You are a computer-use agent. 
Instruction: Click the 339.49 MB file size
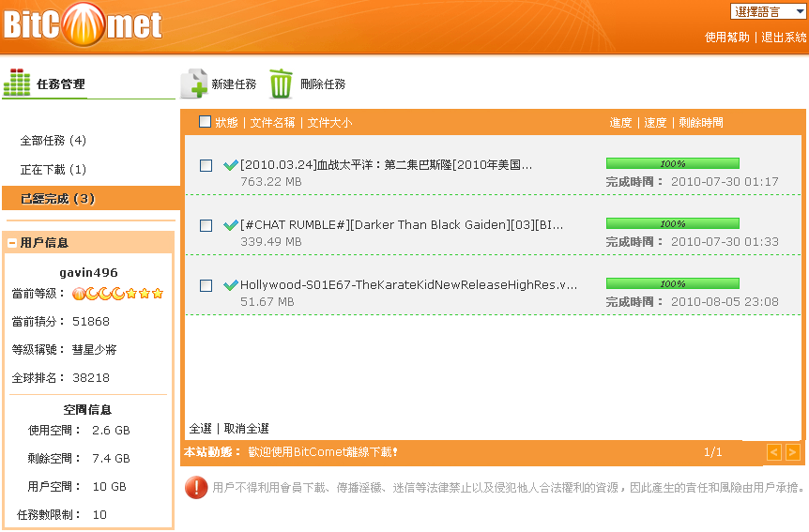[271, 241]
